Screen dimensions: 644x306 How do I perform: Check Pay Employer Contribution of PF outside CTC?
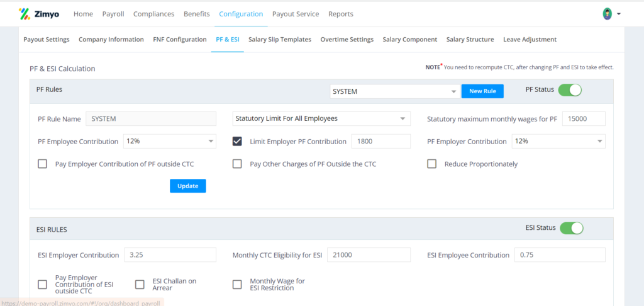[42, 164]
